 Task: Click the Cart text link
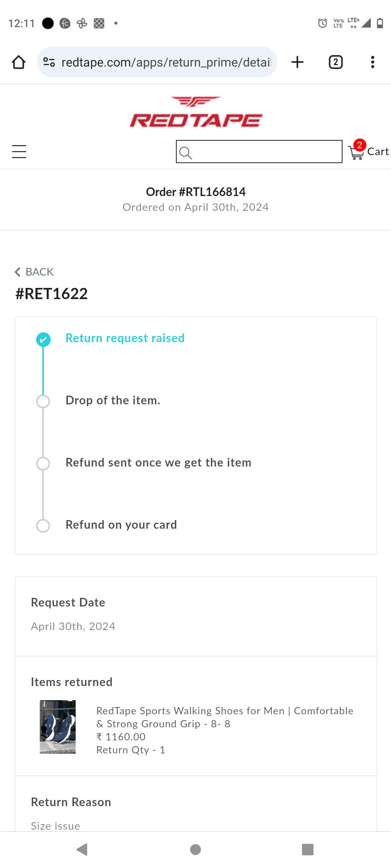(378, 152)
